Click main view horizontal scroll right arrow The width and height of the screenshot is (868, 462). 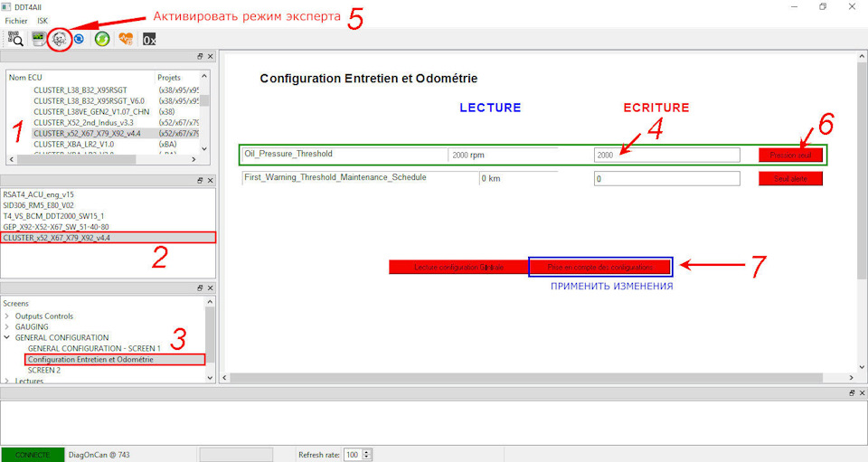[852, 377]
